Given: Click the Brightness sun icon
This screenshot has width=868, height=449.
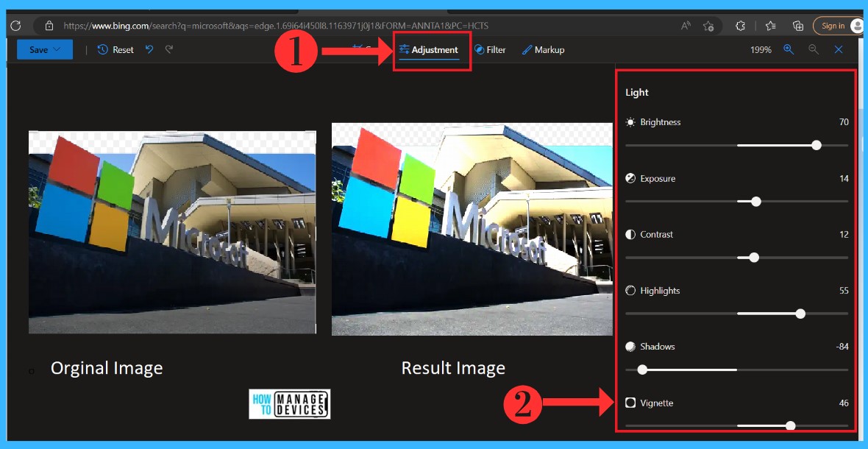Looking at the screenshot, I should [x=630, y=121].
